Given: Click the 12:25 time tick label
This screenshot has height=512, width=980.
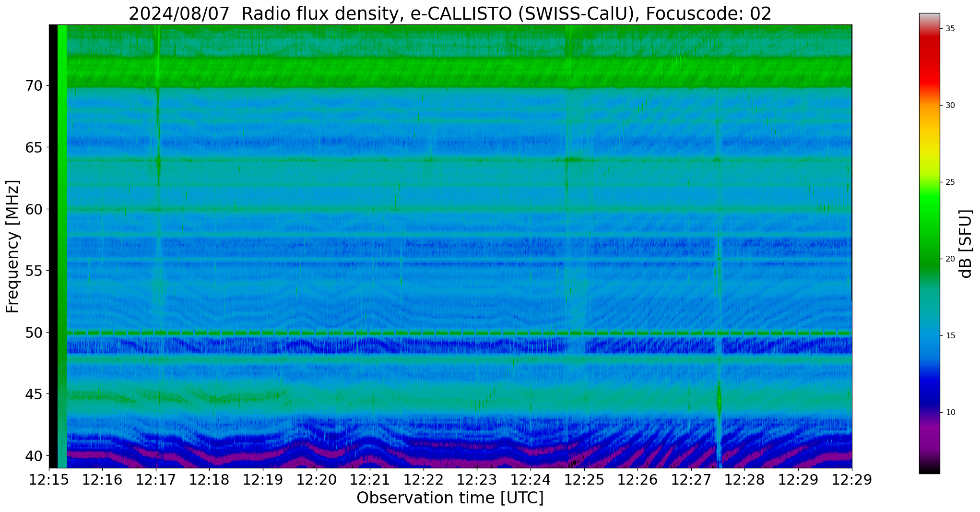Looking at the screenshot, I should pos(584,479).
